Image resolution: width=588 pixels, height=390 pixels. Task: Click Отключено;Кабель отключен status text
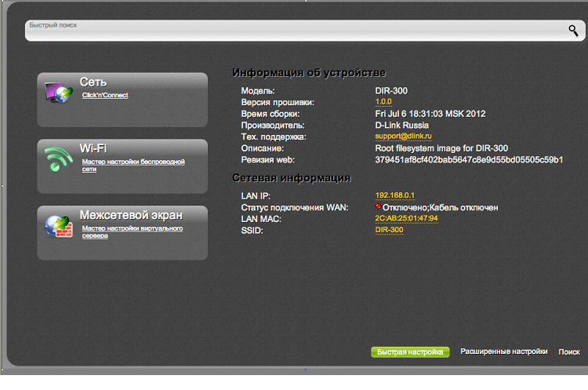point(441,208)
